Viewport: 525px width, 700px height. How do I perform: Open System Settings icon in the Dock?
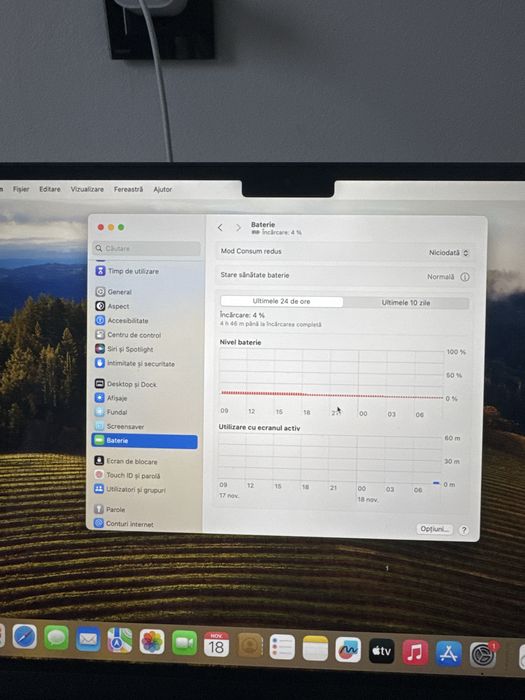483,655
